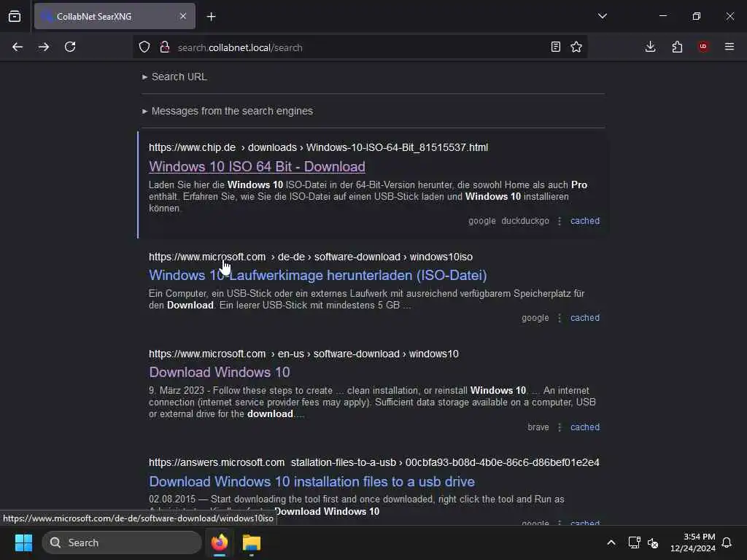
Task: Open cached version of chip.de result
Action: [585, 221]
